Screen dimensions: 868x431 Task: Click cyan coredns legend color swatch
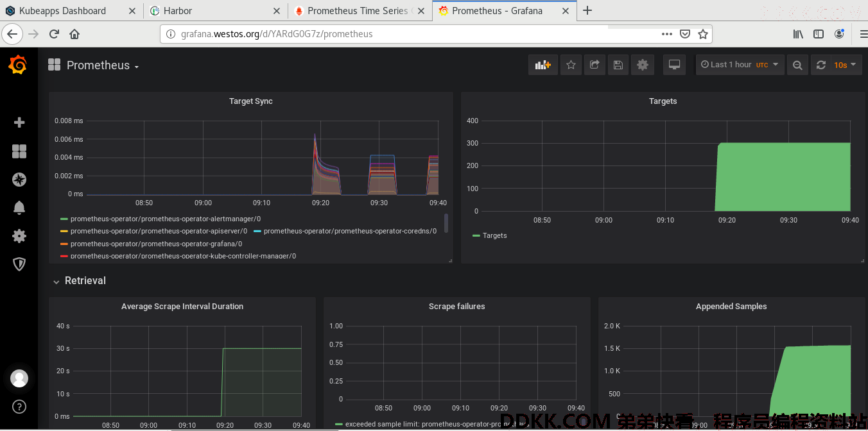pyautogui.click(x=257, y=232)
